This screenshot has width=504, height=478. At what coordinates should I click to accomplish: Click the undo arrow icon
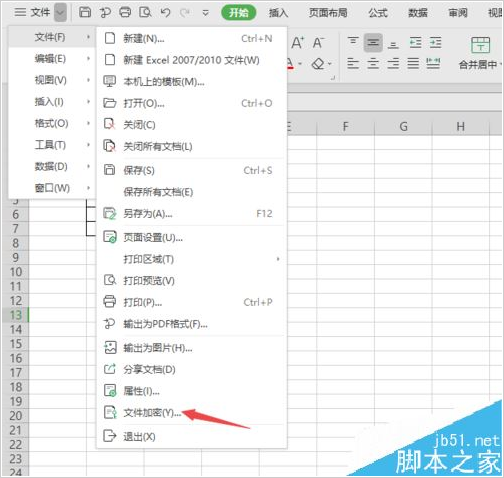[x=165, y=13]
